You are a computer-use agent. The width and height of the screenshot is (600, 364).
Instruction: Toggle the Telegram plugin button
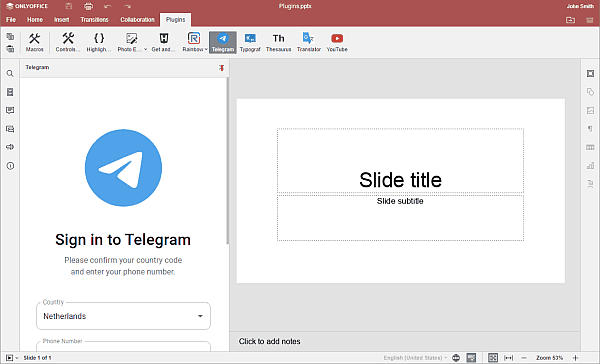click(x=223, y=42)
